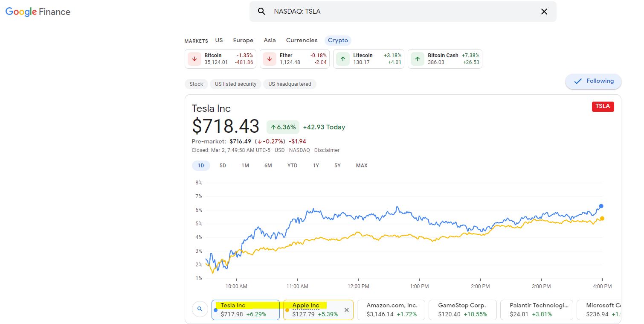The width and height of the screenshot is (644, 324).
Task: Add Amazon.com, Inc. to comparison
Action: (391, 310)
